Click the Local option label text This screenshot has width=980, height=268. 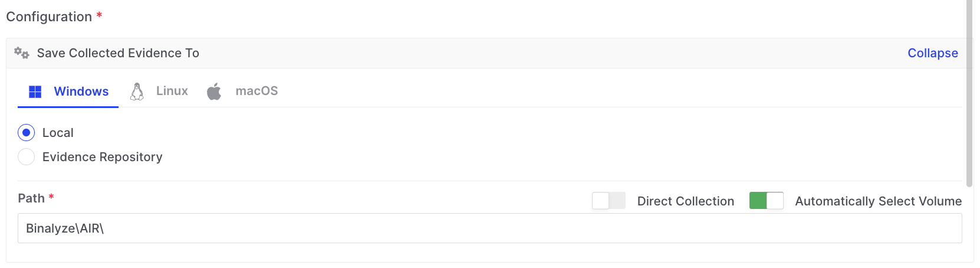(x=58, y=133)
